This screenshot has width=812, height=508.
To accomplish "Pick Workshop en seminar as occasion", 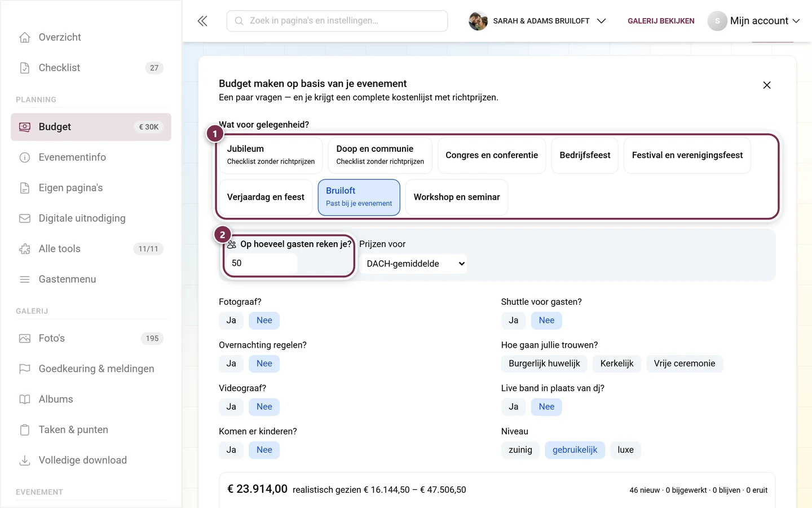I will pos(457,198).
